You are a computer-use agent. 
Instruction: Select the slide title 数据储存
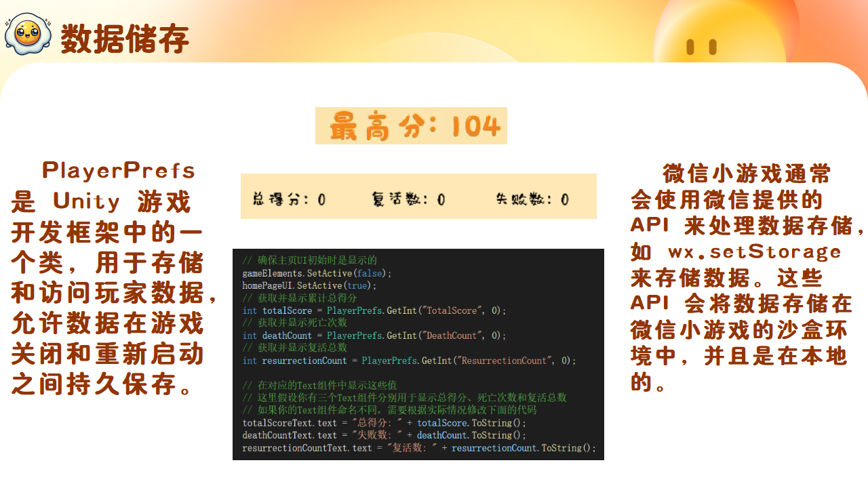[x=125, y=39]
